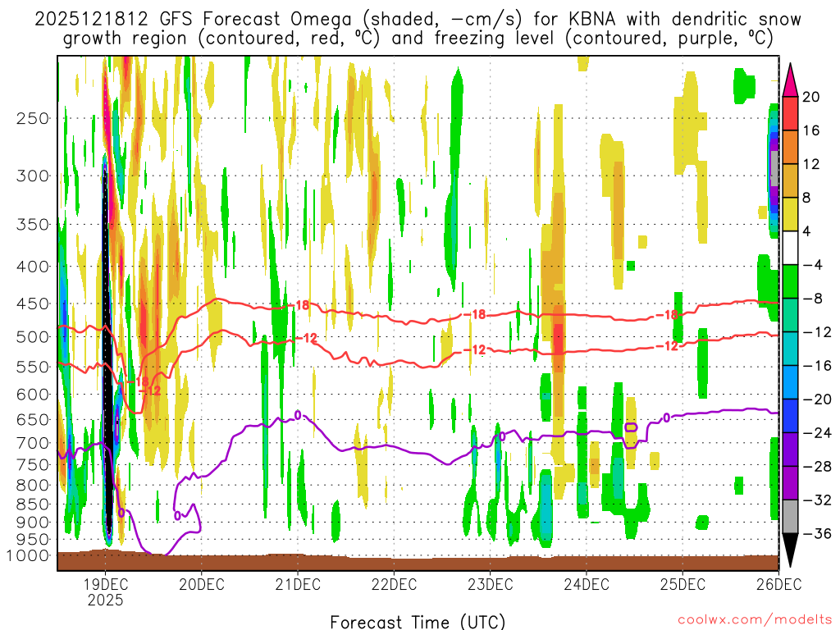This screenshot has width=840, height=630.
Task: Select the violet colorbar segment between -32 and -28
Action: pos(790,483)
